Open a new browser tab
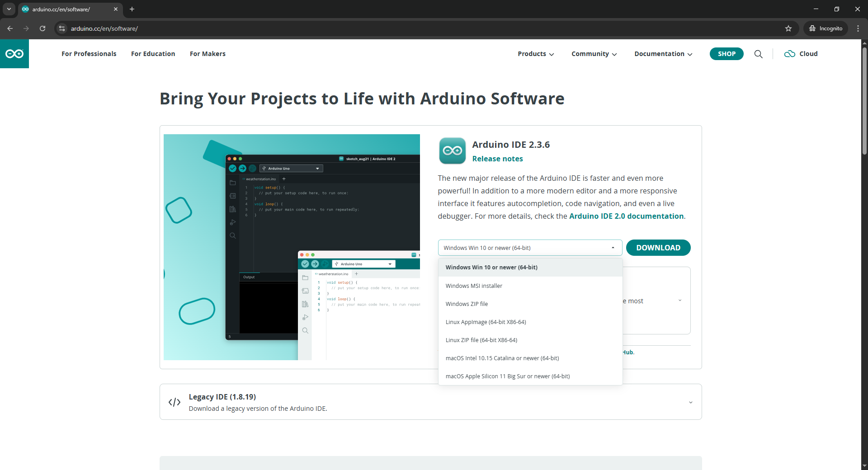Screen dimensions: 868x470 point(132,9)
